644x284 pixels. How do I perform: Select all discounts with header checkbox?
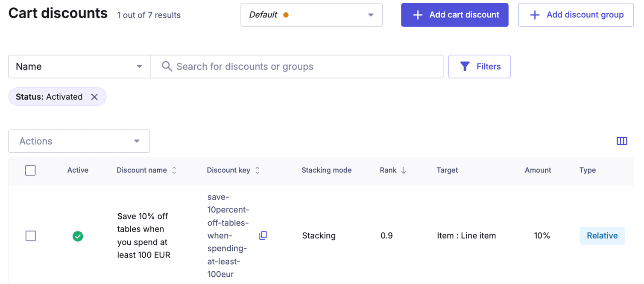pyautogui.click(x=30, y=171)
